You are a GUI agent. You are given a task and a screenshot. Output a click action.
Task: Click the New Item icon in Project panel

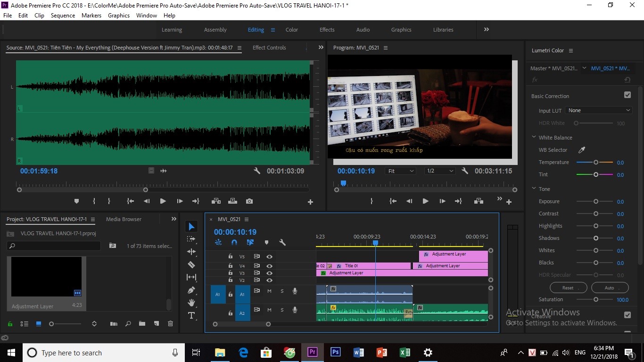click(x=157, y=324)
